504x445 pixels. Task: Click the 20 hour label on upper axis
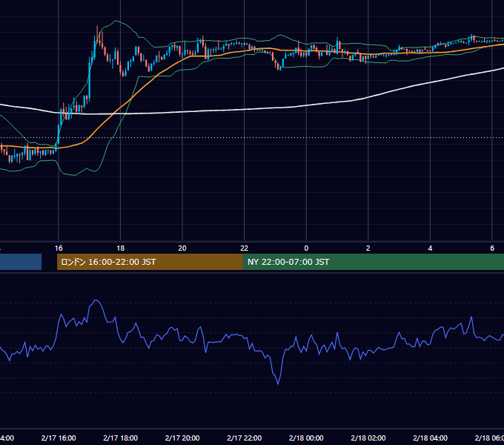pyautogui.click(x=182, y=248)
